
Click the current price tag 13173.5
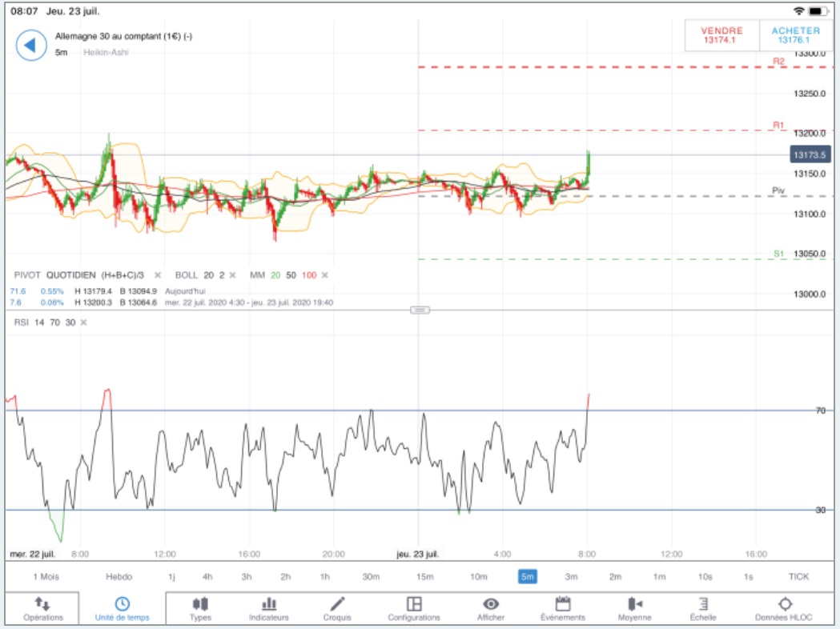(x=810, y=154)
